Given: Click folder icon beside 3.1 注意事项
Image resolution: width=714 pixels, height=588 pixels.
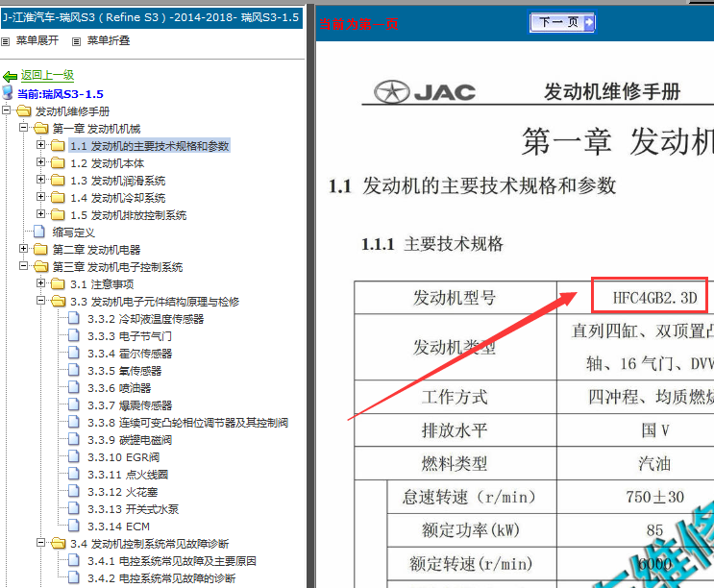Looking at the screenshot, I should coord(58,283).
